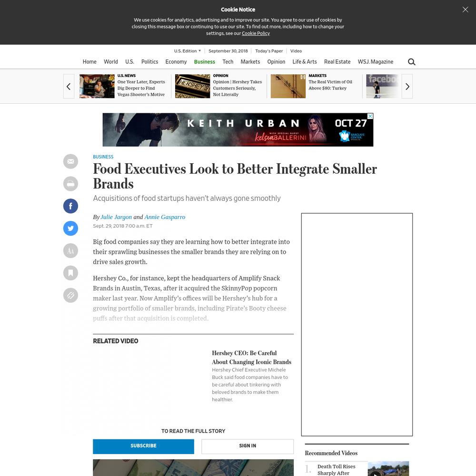Save article with bookmark icon
This screenshot has height=476, width=476.
(71, 273)
